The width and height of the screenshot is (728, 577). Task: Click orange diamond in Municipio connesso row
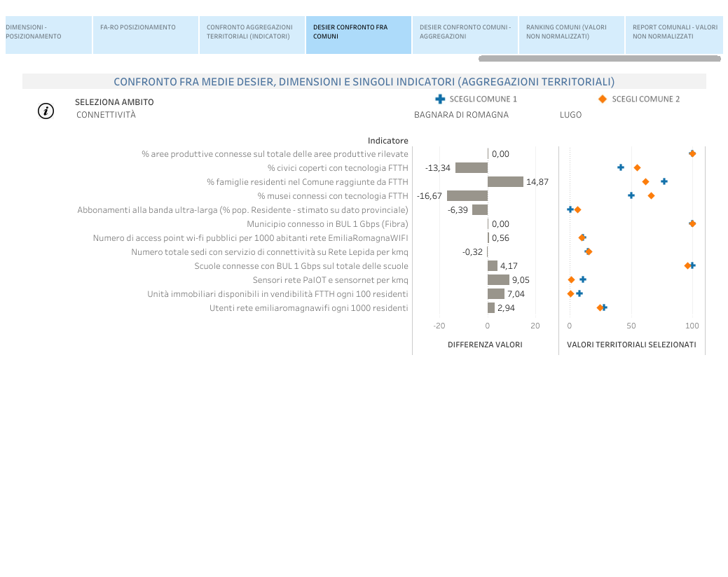coord(692,223)
